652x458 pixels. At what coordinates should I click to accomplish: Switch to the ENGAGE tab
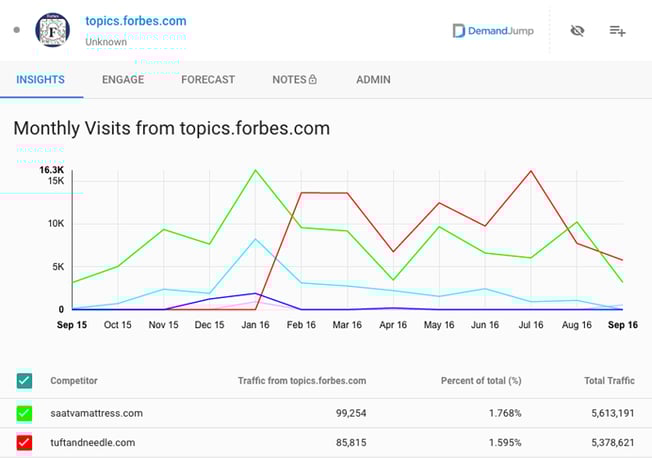point(123,79)
